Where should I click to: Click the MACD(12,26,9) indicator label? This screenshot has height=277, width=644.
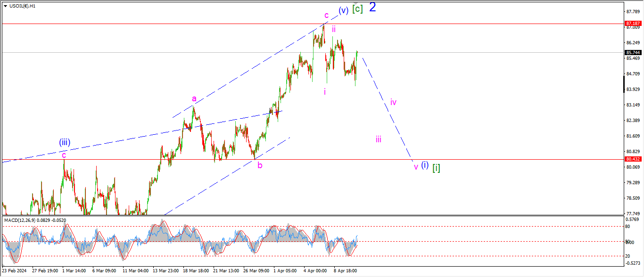tap(34, 220)
